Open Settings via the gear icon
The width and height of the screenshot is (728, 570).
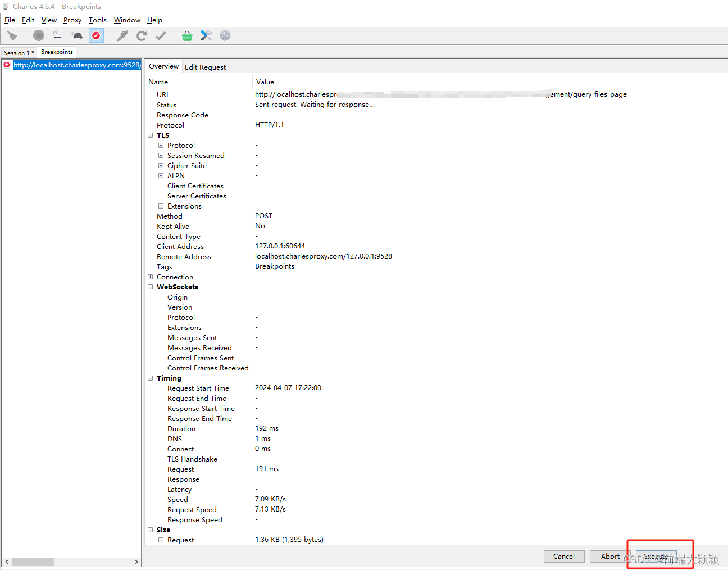point(225,36)
